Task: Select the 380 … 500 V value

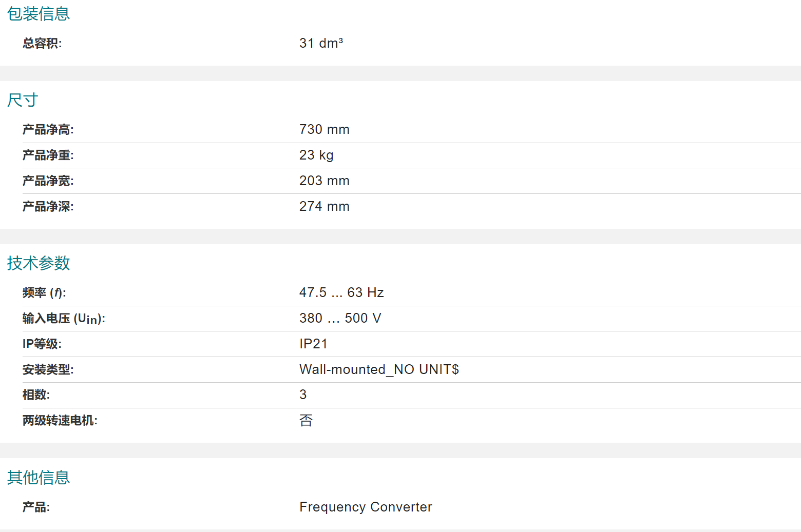Action: [340, 318]
